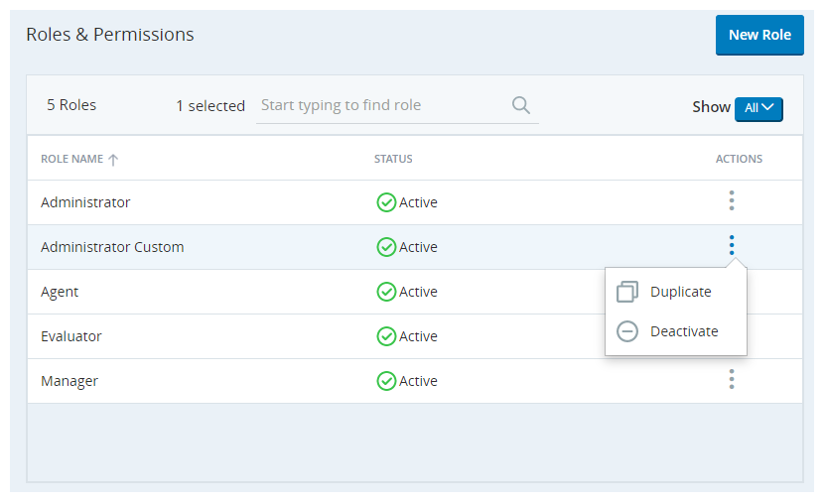Click the sort arrow beside Role Name

(x=113, y=160)
